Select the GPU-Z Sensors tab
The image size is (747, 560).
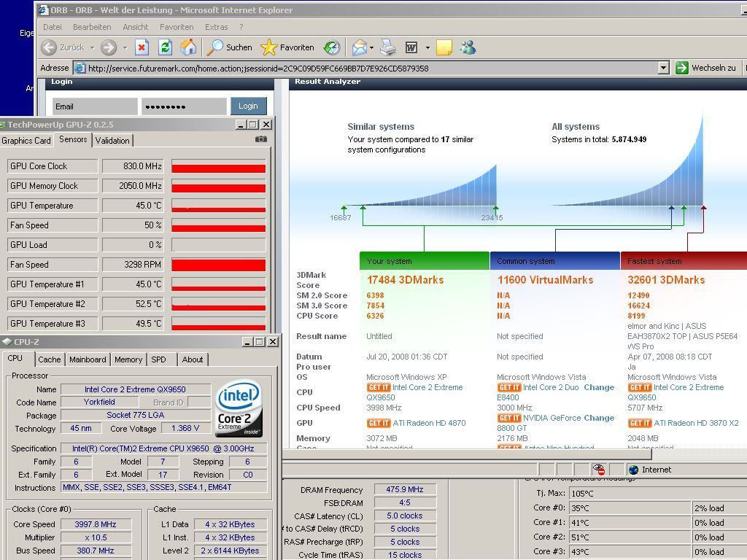[x=73, y=139]
